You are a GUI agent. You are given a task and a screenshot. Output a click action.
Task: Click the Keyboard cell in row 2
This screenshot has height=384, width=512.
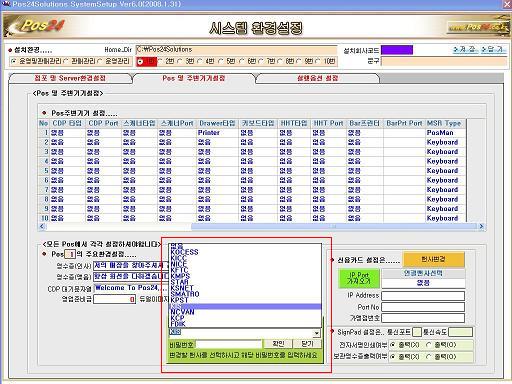tap(446, 142)
